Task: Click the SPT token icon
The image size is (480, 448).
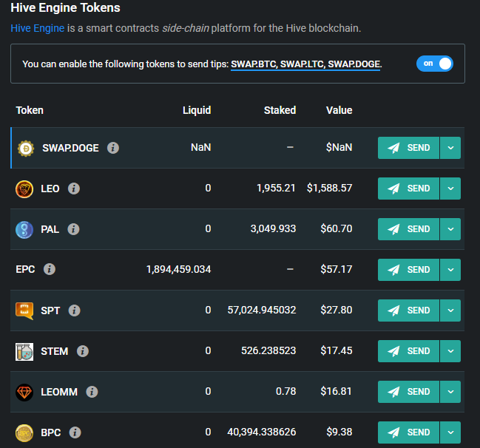Action: (x=24, y=310)
